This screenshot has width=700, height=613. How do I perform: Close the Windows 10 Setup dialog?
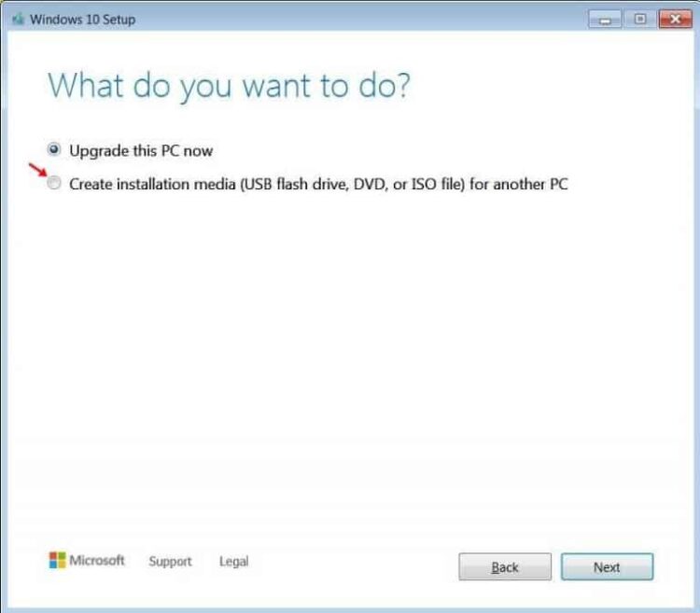[676, 20]
